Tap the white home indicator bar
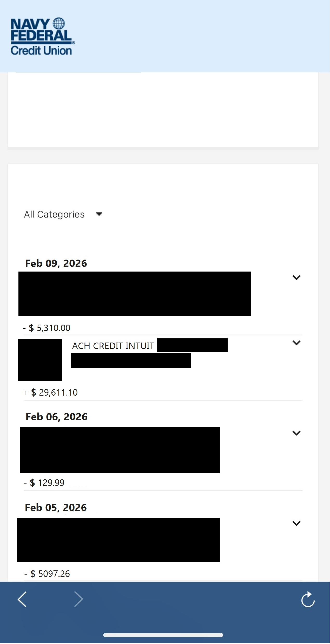This screenshot has width=330, height=644. coord(163,635)
